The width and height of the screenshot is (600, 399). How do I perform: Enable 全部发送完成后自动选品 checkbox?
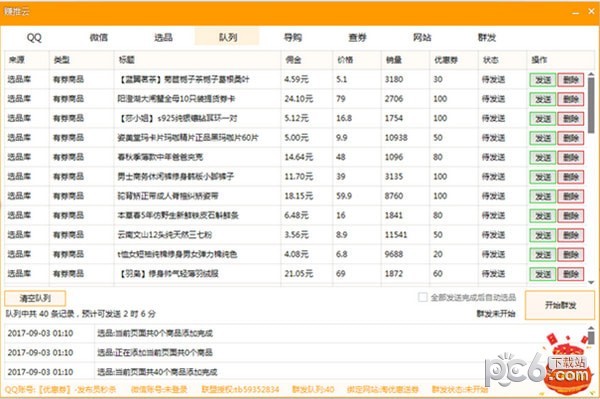click(422, 297)
